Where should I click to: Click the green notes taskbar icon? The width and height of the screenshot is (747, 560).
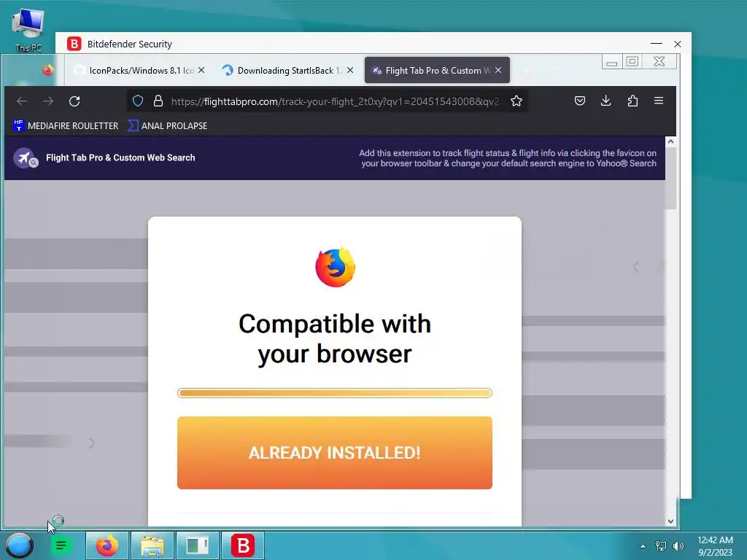pyautogui.click(x=61, y=545)
